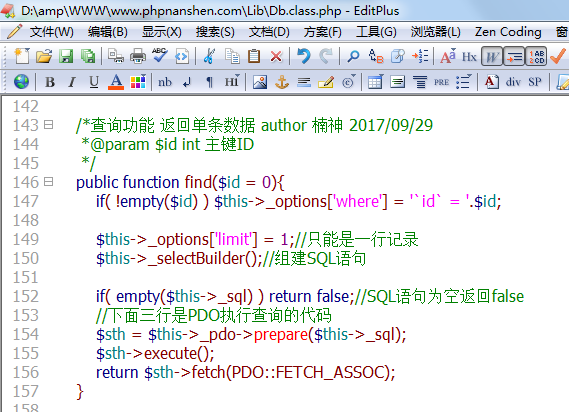
Task: Collapse the comment block at line 143
Action: tap(48, 125)
